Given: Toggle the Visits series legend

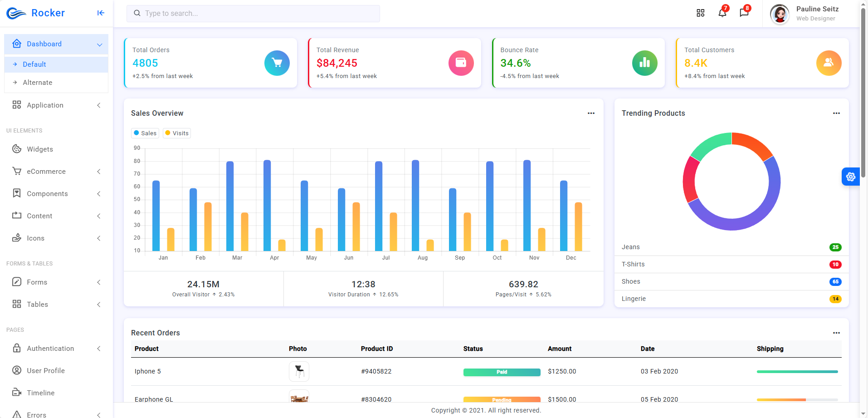Looking at the screenshot, I should click(x=177, y=133).
